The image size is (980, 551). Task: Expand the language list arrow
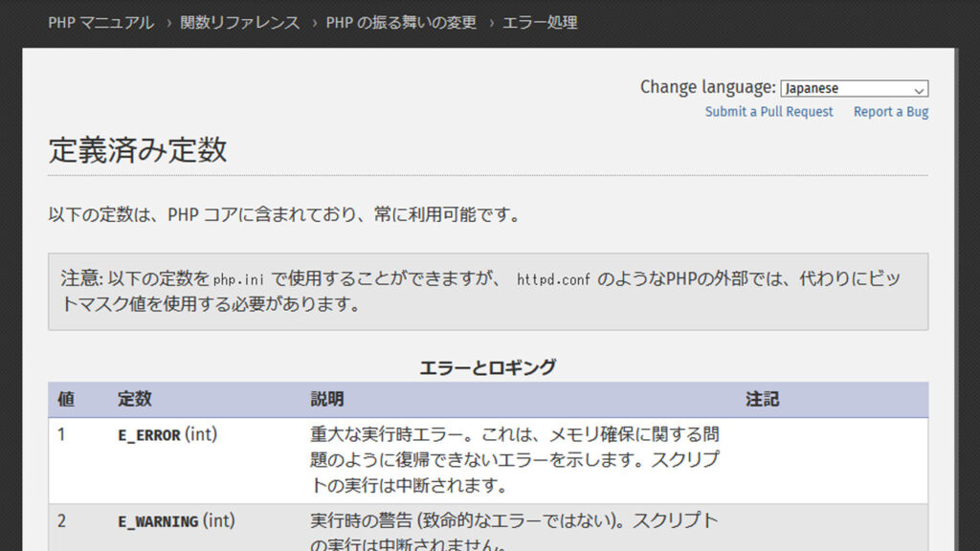point(921,88)
